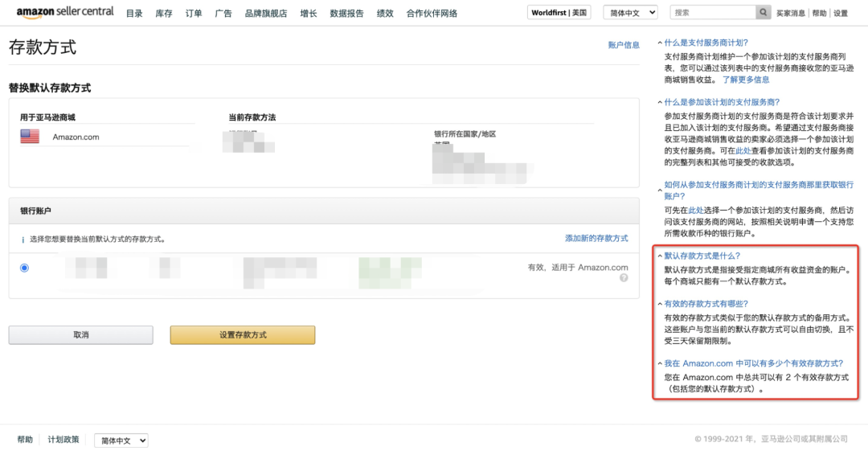The image size is (868, 459).
Task: Click the 帮助 link in the footer
Action: point(25,440)
